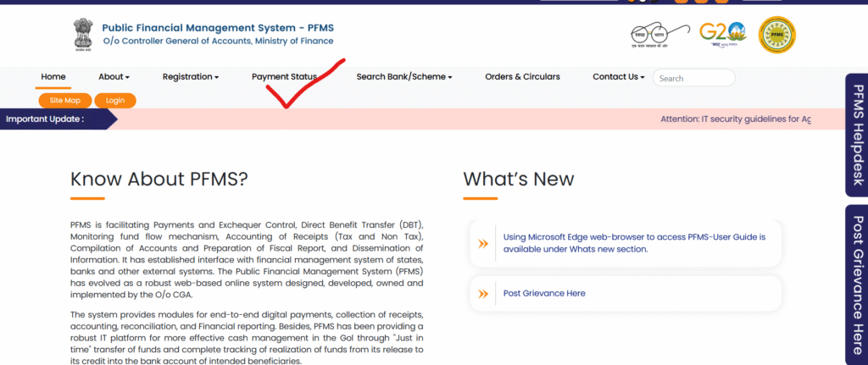The height and width of the screenshot is (365, 868).
Task: Open Orders & Circulars page
Action: point(522,77)
